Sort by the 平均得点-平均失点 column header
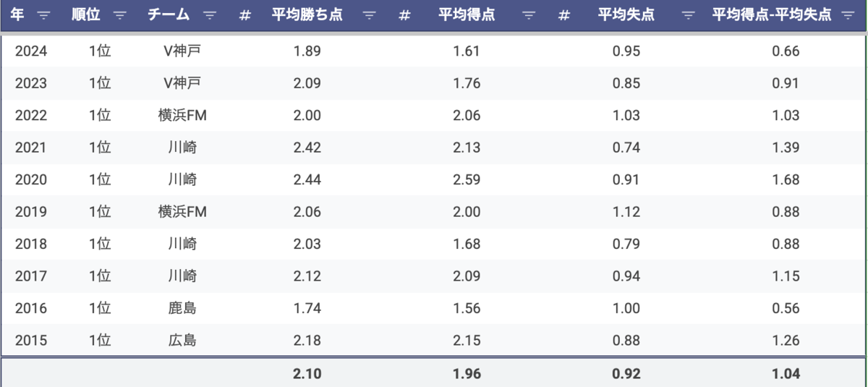 point(772,14)
